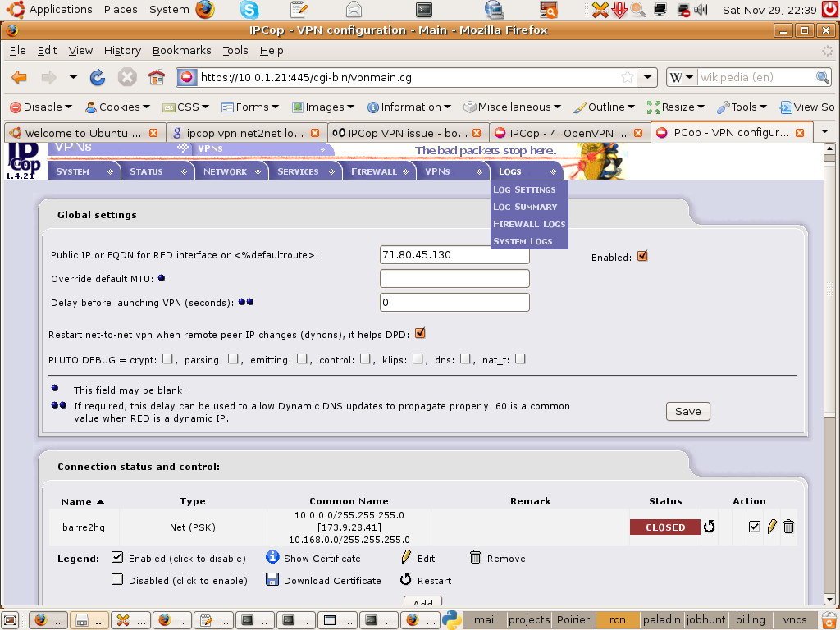Click the Save button

(687, 411)
